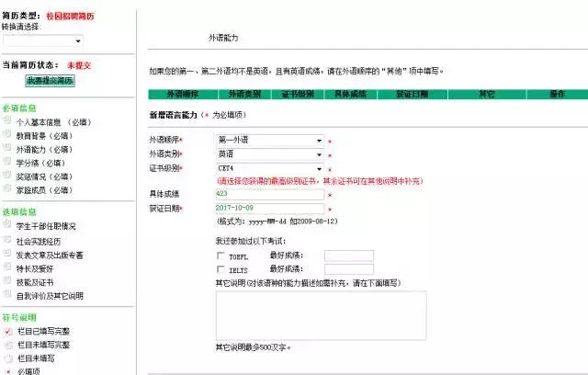Click the 外语能力 page heading

(x=223, y=38)
